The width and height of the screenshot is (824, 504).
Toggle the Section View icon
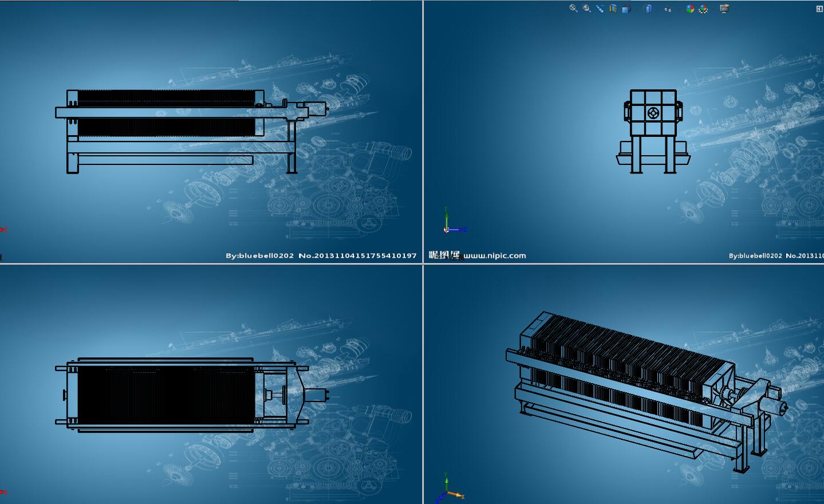pos(613,9)
